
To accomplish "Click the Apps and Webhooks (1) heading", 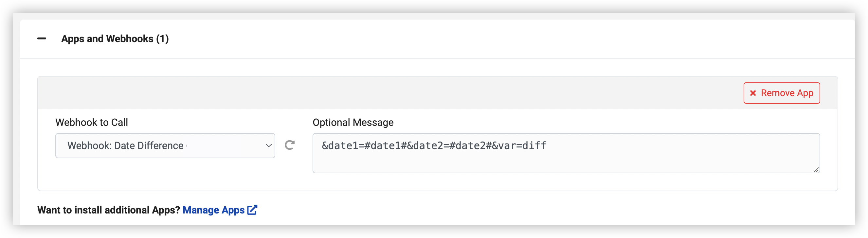I will pyautogui.click(x=115, y=39).
